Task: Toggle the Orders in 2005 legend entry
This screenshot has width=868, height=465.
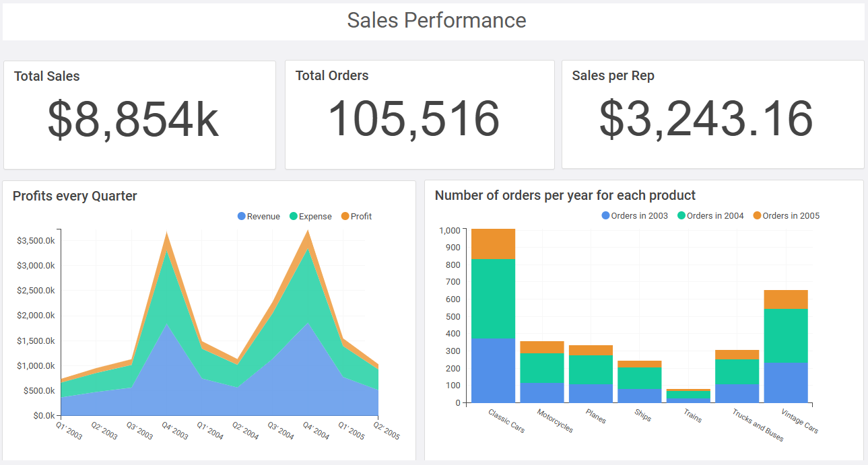Action: point(787,216)
